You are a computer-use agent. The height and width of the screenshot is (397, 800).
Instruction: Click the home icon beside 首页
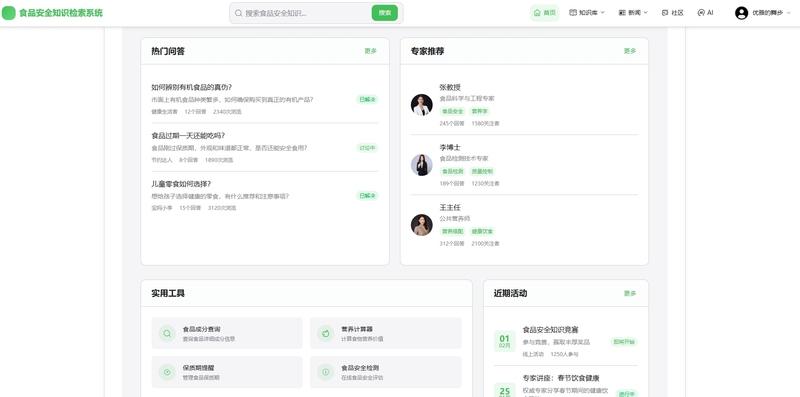(x=537, y=13)
